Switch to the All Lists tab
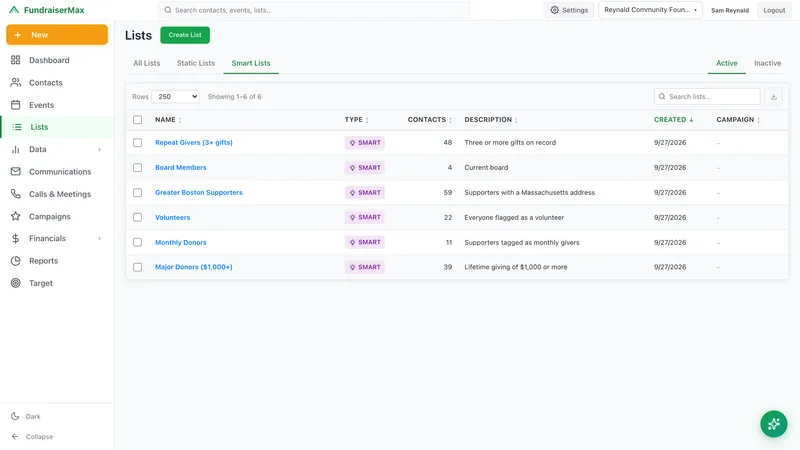Image resolution: width=800 pixels, height=450 pixels. 147,63
